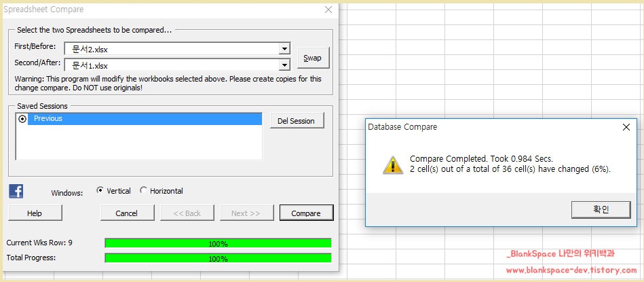Select Horizontal windows layout
The image size is (644, 282).
click(x=143, y=190)
